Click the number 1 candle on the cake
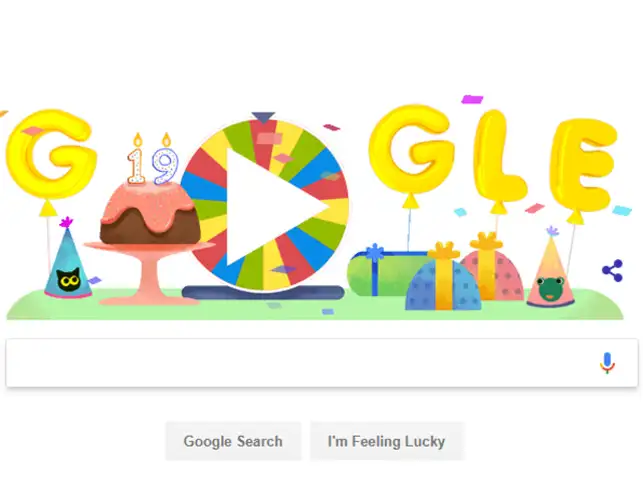Viewport: 643px width, 482px height. (x=137, y=160)
